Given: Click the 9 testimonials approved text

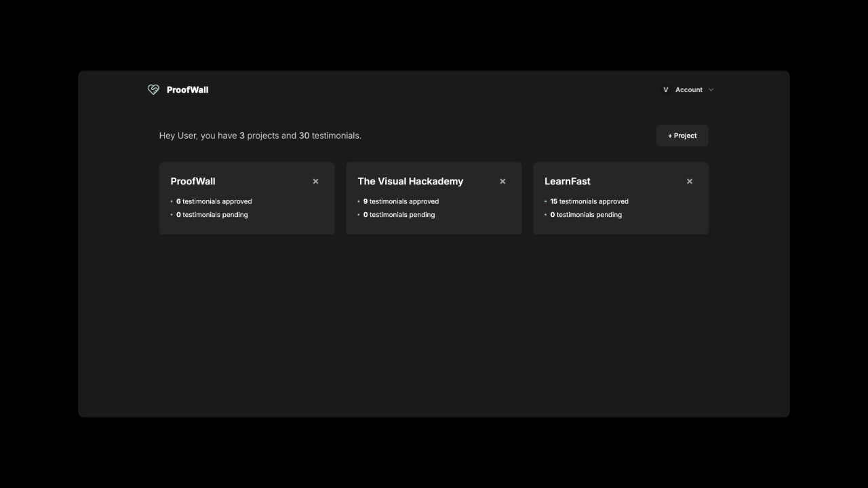Looking at the screenshot, I should point(401,201).
